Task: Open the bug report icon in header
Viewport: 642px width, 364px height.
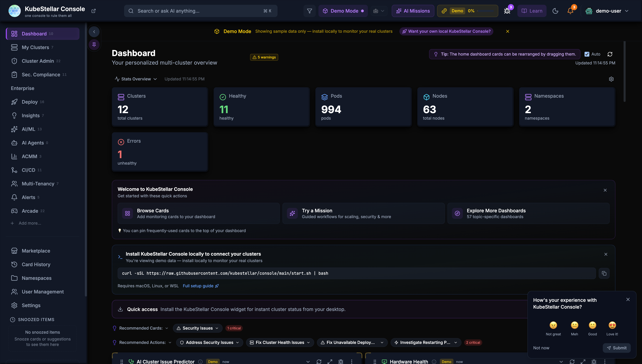Action: [507, 11]
